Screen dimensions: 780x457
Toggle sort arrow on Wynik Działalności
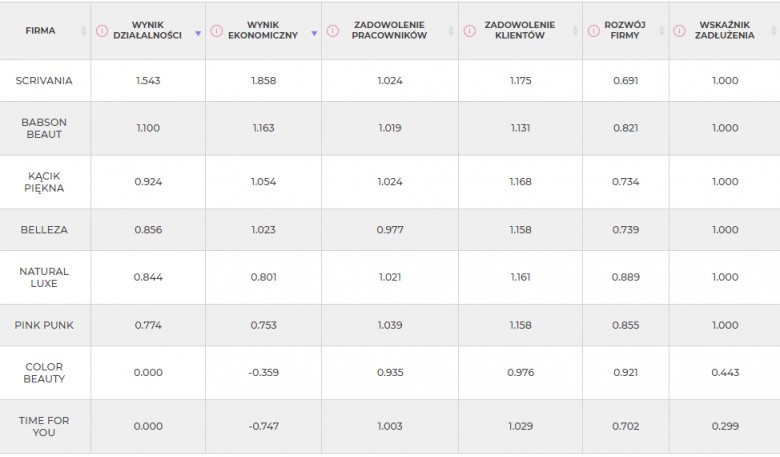(198, 33)
